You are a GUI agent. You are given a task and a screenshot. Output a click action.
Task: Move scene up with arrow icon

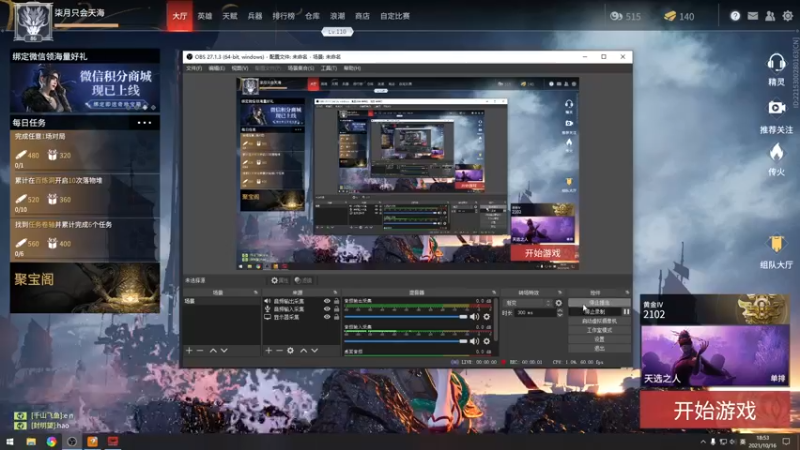click(x=213, y=351)
